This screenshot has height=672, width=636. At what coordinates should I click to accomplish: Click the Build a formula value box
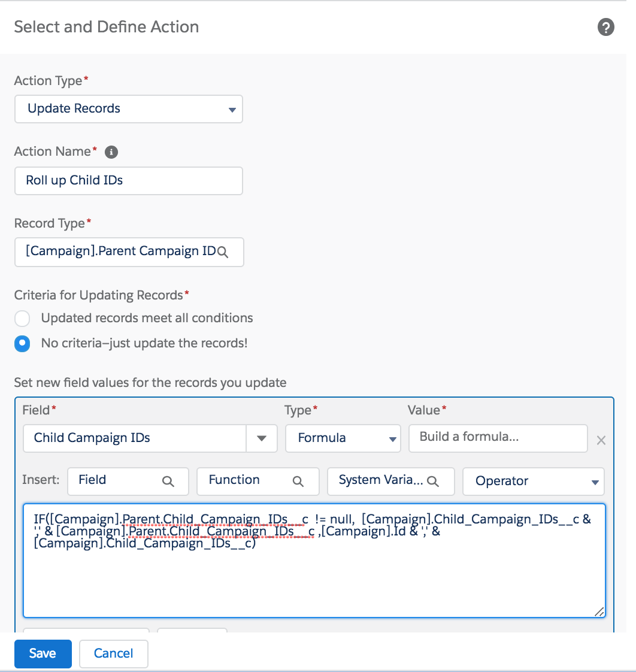click(x=498, y=438)
